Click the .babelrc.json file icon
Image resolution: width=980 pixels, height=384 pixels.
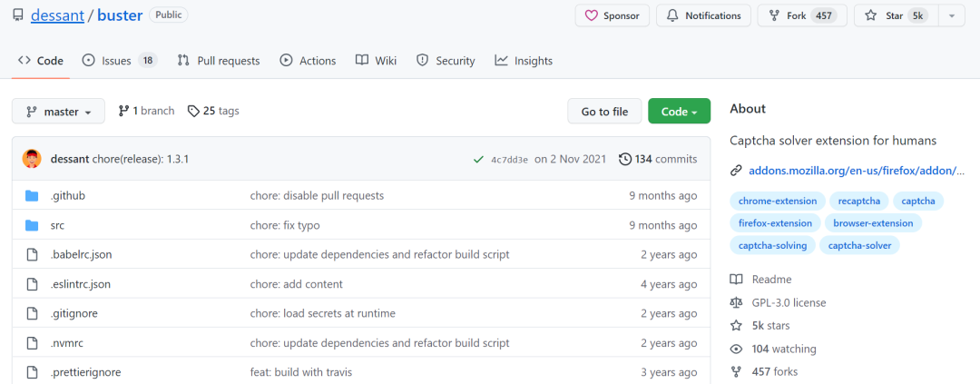(x=32, y=254)
